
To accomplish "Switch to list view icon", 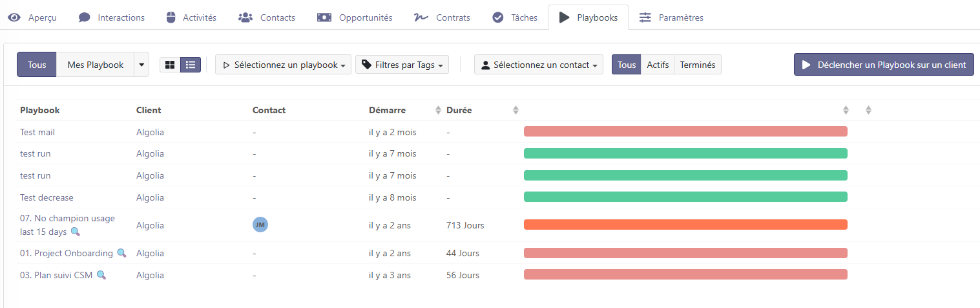I will pos(191,65).
